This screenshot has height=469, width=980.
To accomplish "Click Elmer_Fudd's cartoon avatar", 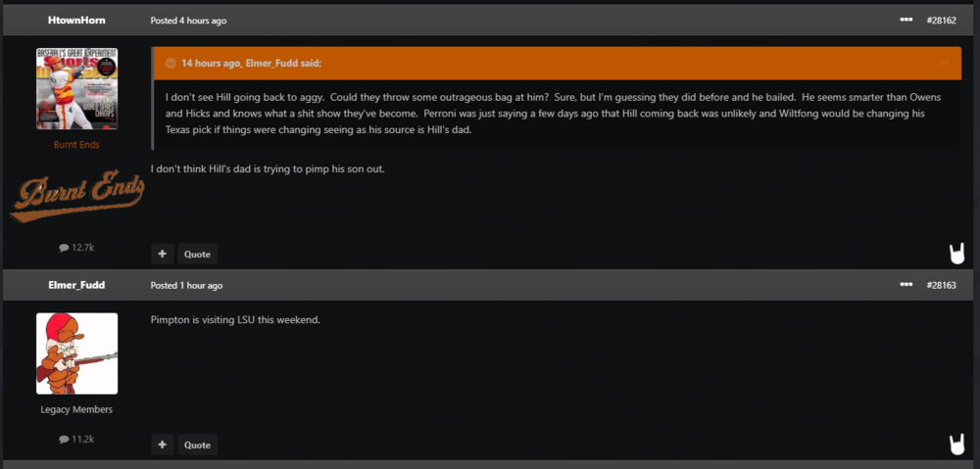I will tap(76, 353).
